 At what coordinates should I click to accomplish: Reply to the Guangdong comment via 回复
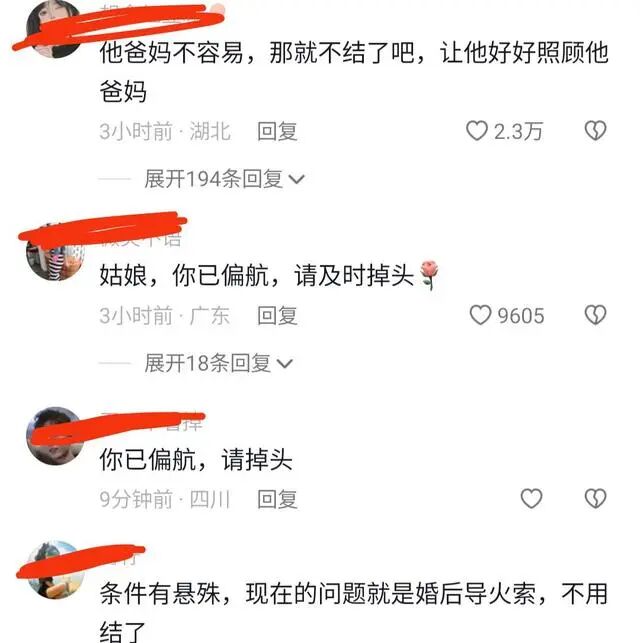pyautogui.click(x=277, y=316)
